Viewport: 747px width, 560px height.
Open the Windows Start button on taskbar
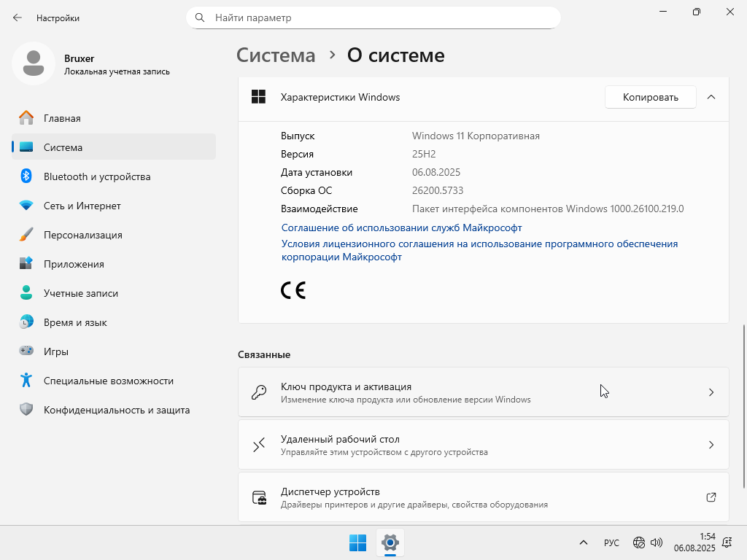[357, 542]
